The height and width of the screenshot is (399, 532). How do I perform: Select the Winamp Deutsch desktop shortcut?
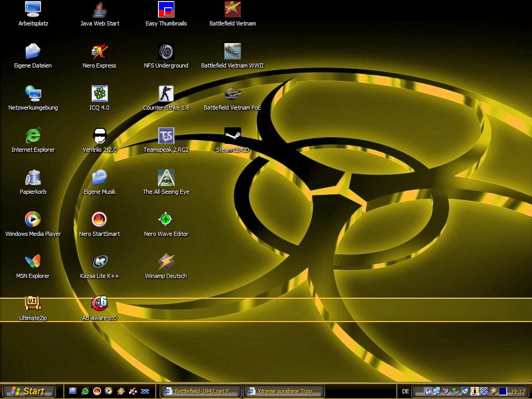point(166,267)
